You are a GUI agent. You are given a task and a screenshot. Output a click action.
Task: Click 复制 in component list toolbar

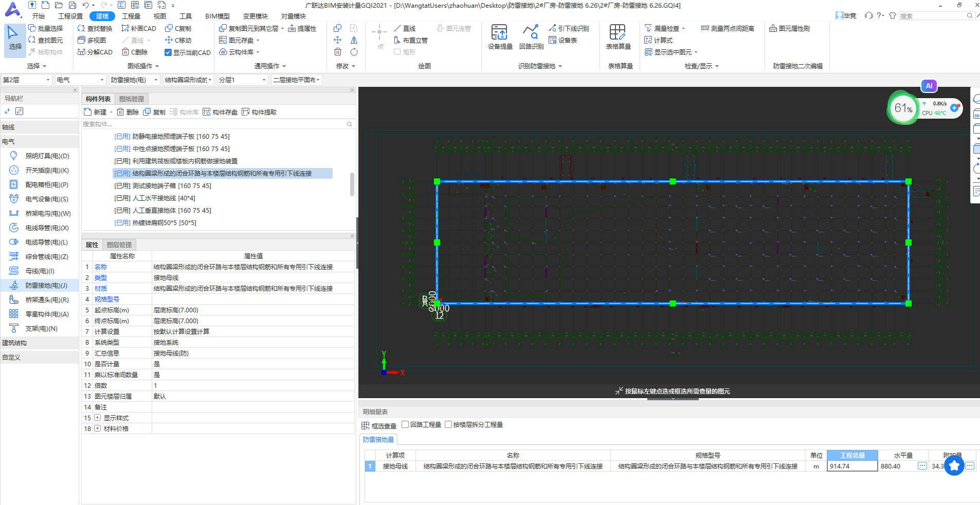coord(155,112)
